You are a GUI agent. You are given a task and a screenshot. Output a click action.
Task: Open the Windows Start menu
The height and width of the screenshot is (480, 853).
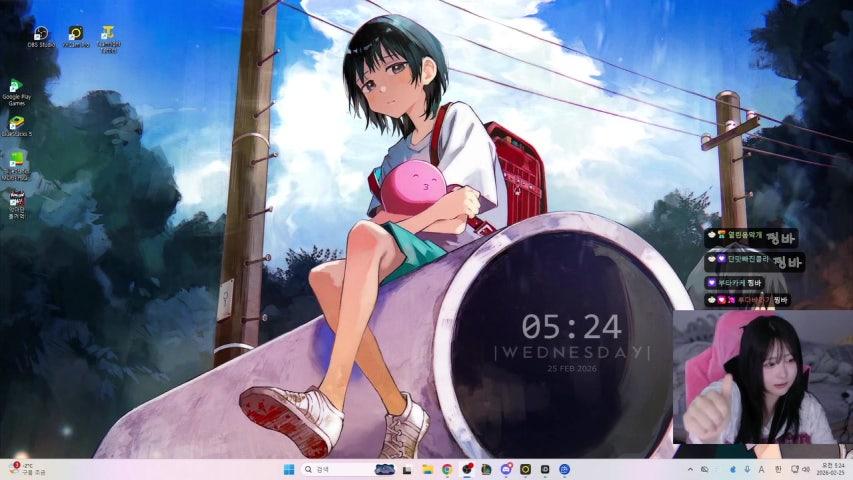click(289, 469)
